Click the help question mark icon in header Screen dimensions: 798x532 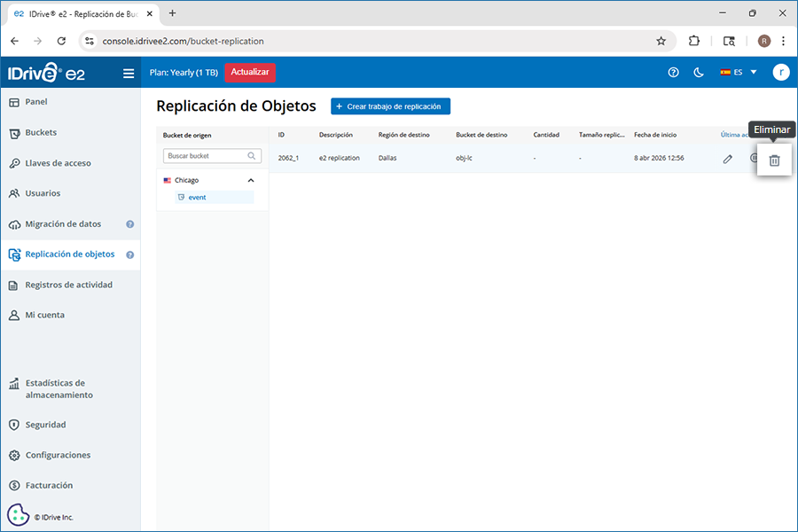(x=673, y=73)
